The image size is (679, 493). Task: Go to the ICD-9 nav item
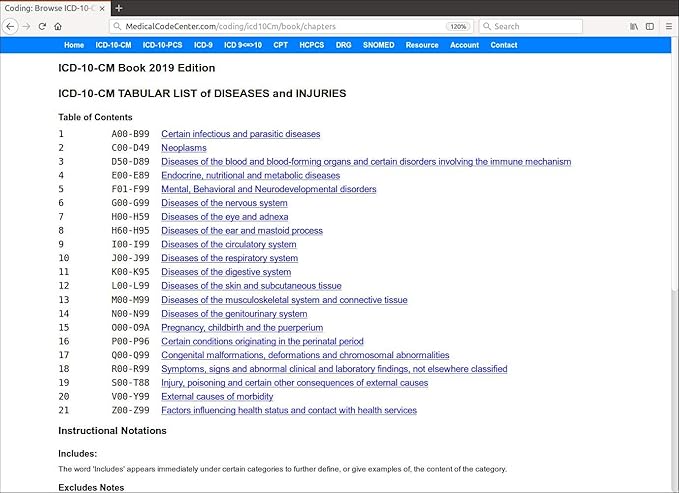203,45
